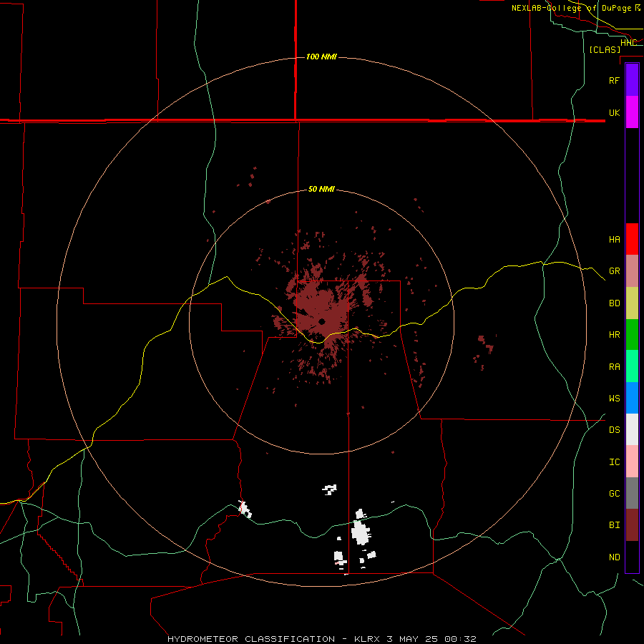The height and width of the screenshot is (644, 644).
Task: Click the RA light green legend swatch
Action: click(x=632, y=366)
